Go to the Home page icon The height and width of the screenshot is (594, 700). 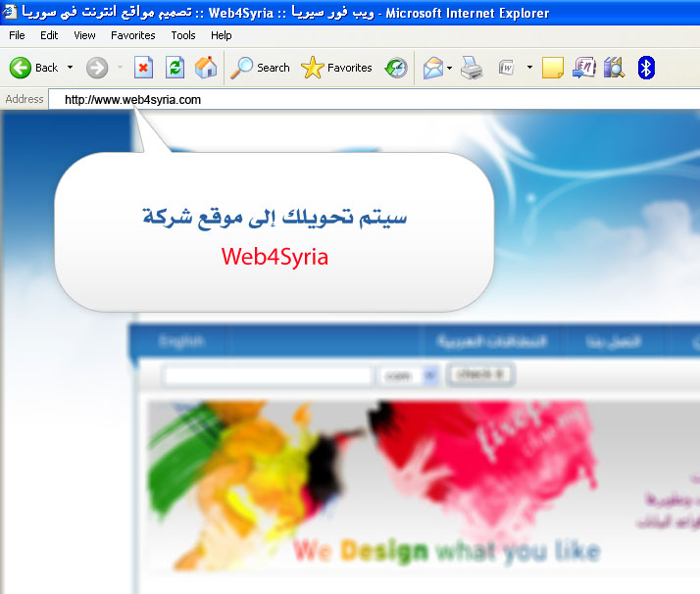pos(206,68)
